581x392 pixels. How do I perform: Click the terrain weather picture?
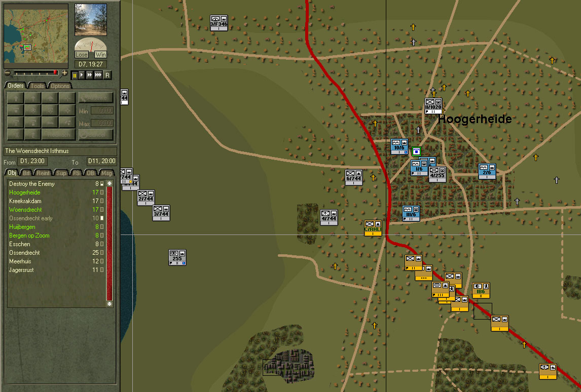(x=91, y=20)
